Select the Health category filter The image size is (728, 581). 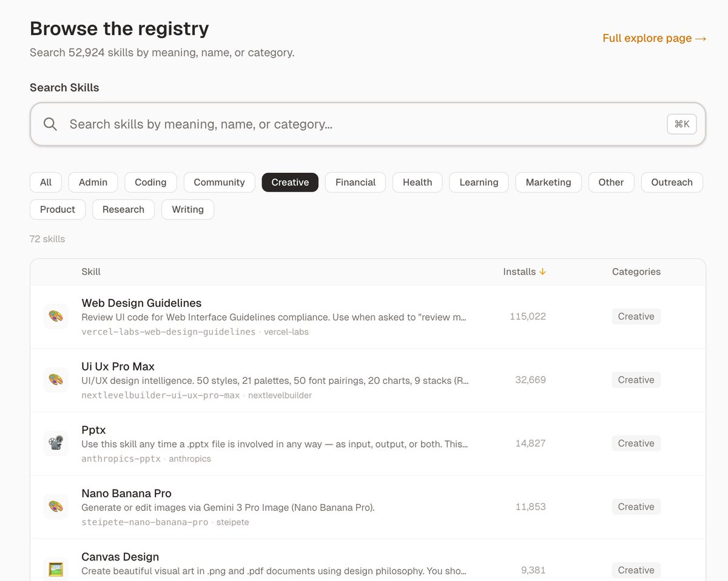[417, 183]
